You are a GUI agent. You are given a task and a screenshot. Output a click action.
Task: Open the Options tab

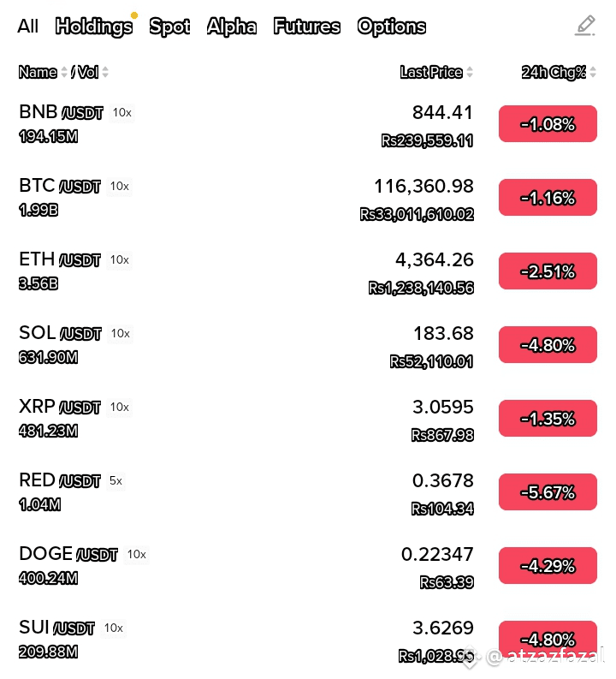point(392,27)
